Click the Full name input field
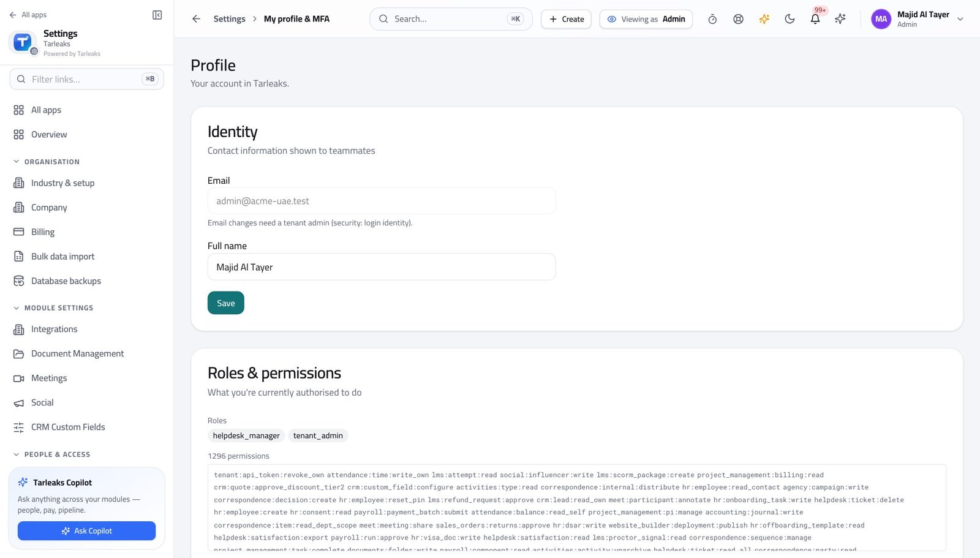This screenshot has height=558, width=980. [x=381, y=267]
